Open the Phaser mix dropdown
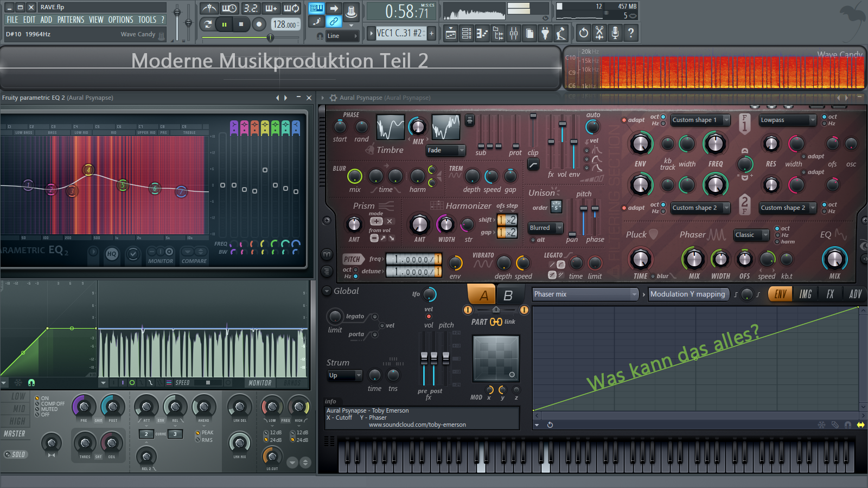This screenshot has width=868, height=488. tap(585, 294)
